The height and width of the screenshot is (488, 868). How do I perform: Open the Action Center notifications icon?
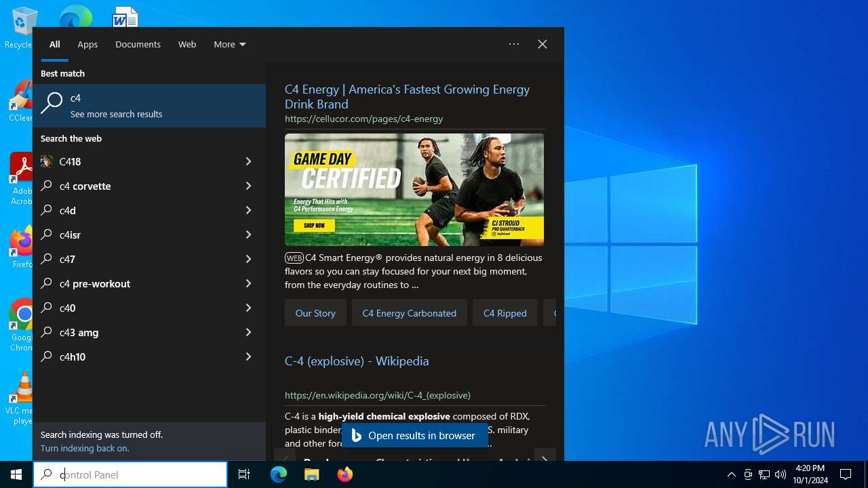click(x=846, y=474)
